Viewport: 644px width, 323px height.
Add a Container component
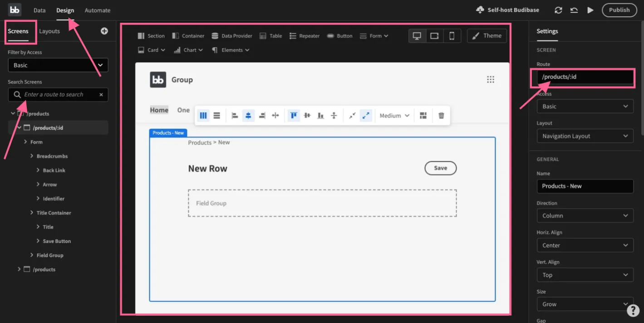tap(188, 36)
